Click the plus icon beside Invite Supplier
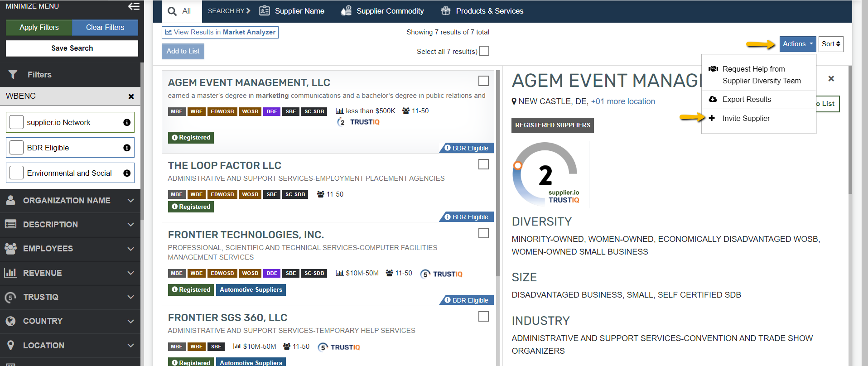Image resolution: width=868 pixels, height=366 pixels. (712, 118)
